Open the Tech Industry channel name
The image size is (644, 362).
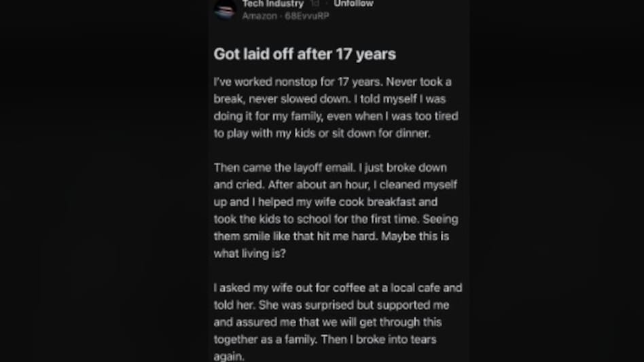click(272, 4)
